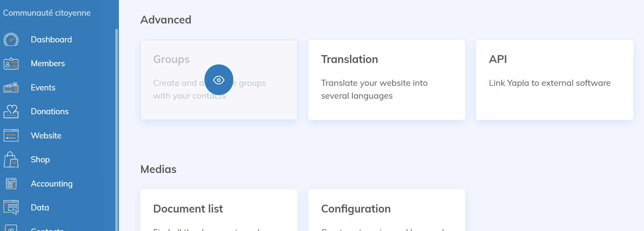Click the Groups card title
644x231 pixels.
click(171, 59)
